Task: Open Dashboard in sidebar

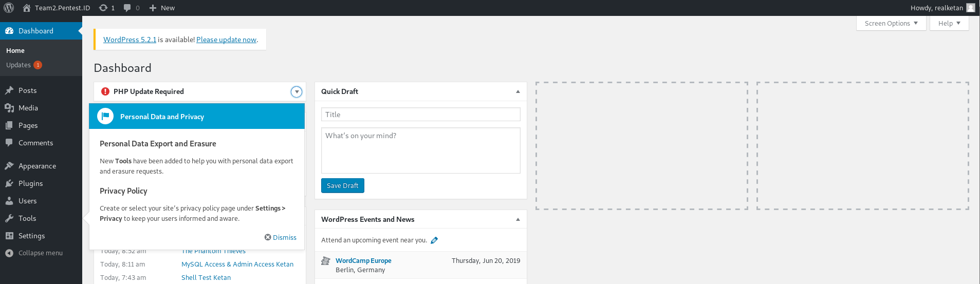Action: pyautogui.click(x=41, y=31)
